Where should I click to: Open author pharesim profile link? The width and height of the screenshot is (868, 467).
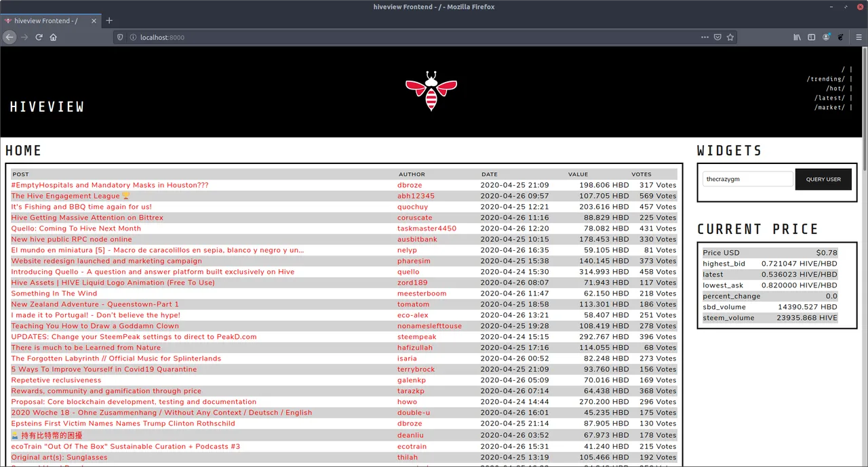414,261
